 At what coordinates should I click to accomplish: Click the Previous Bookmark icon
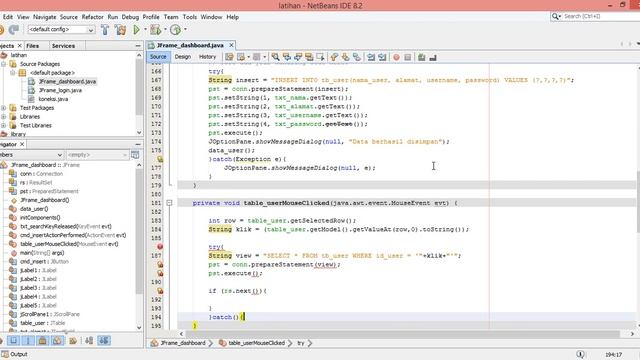coord(334,57)
